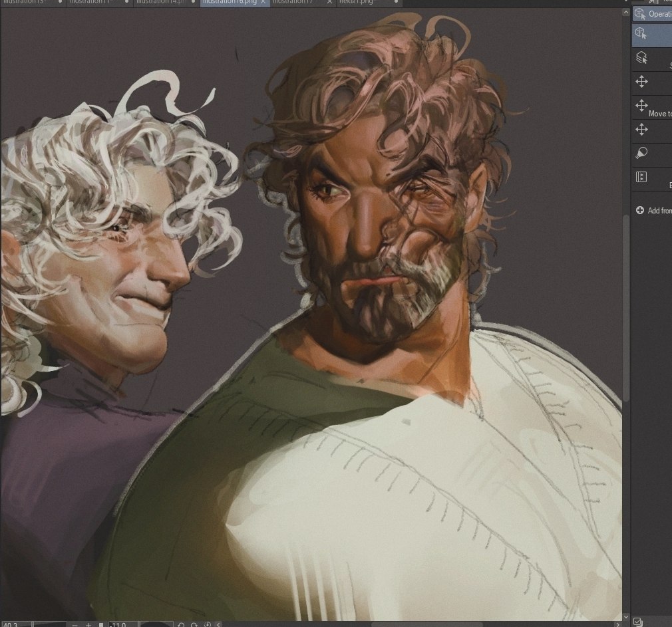Zoom out using the minus button

[75, 625]
